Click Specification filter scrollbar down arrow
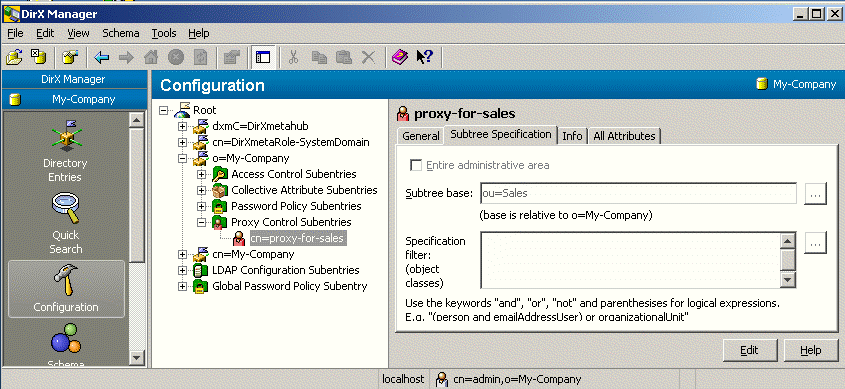The height and width of the screenshot is (389, 845). click(x=788, y=280)
